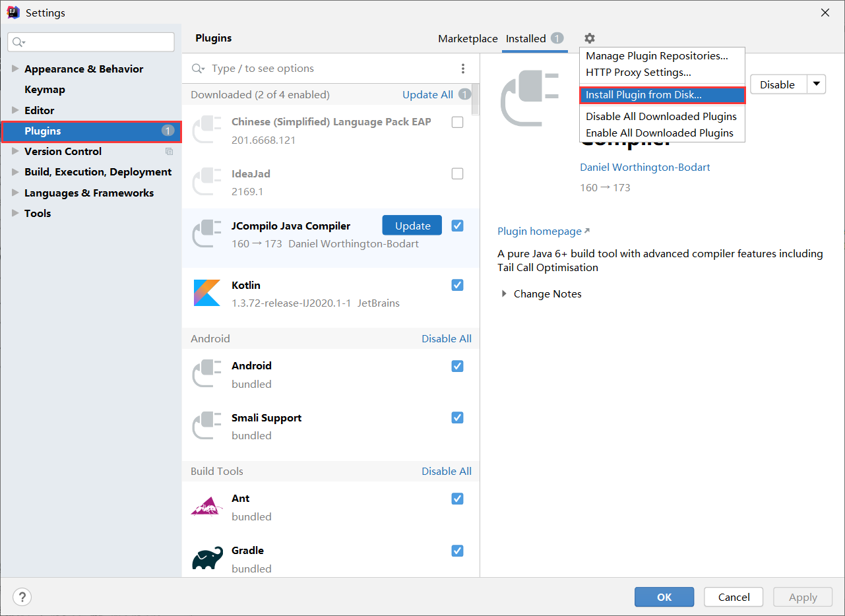Click the magnifier icon in plugin search
The height and width of the screenshot is (616, 845).
pos(198,69)
